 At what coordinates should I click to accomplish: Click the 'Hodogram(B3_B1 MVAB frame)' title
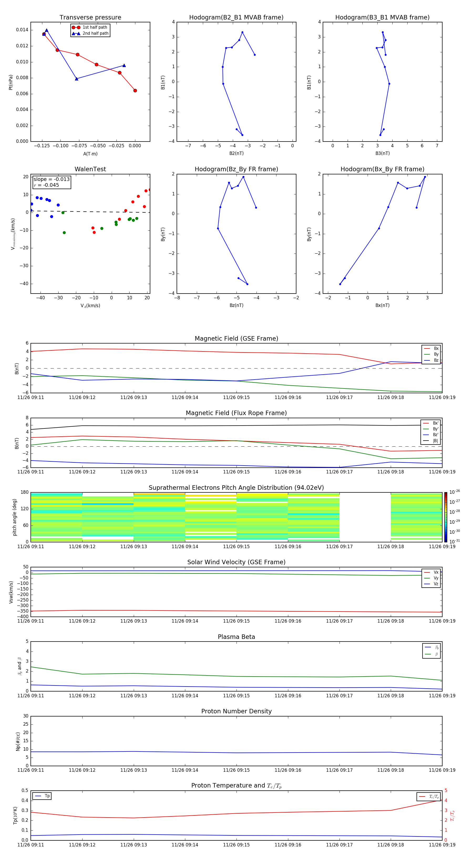[382, 18]
